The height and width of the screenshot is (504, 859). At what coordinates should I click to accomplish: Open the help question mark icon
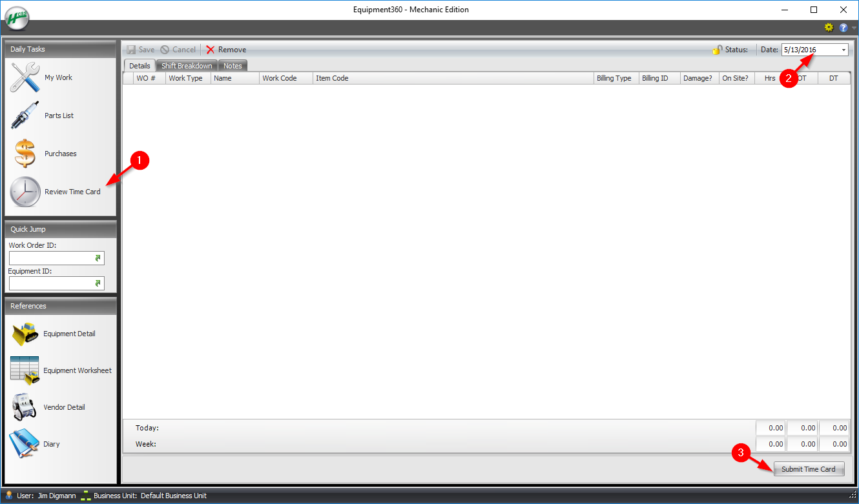pos(843,28)
